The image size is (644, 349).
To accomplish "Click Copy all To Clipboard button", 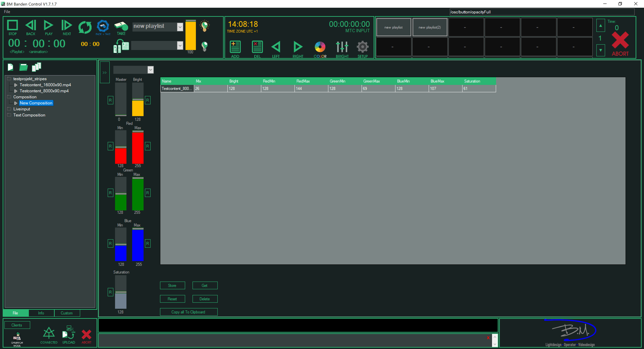I will pos(189,312).
